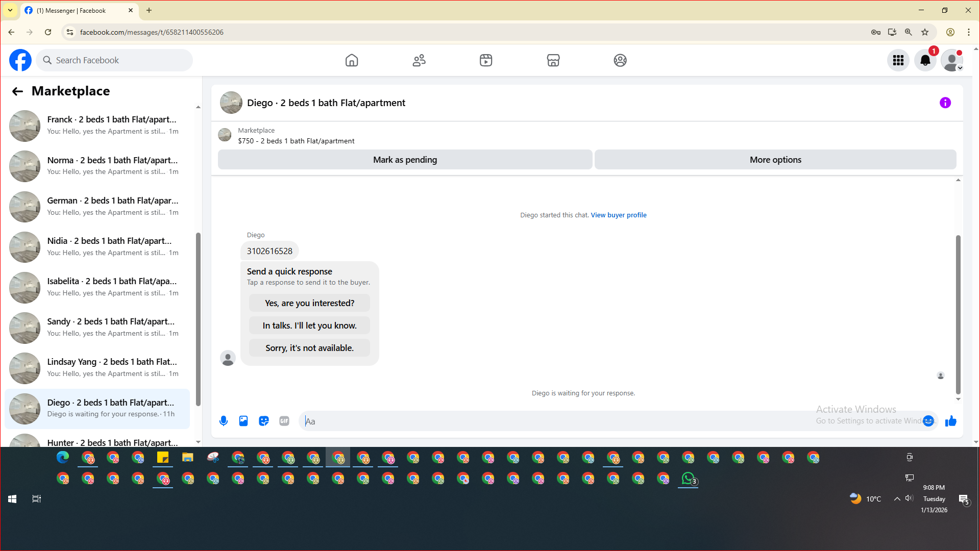The width and height of the screenshot is (980, 551).
Task: Expand Chrome tab search dropdown
Action: click(x=10, y=10)
